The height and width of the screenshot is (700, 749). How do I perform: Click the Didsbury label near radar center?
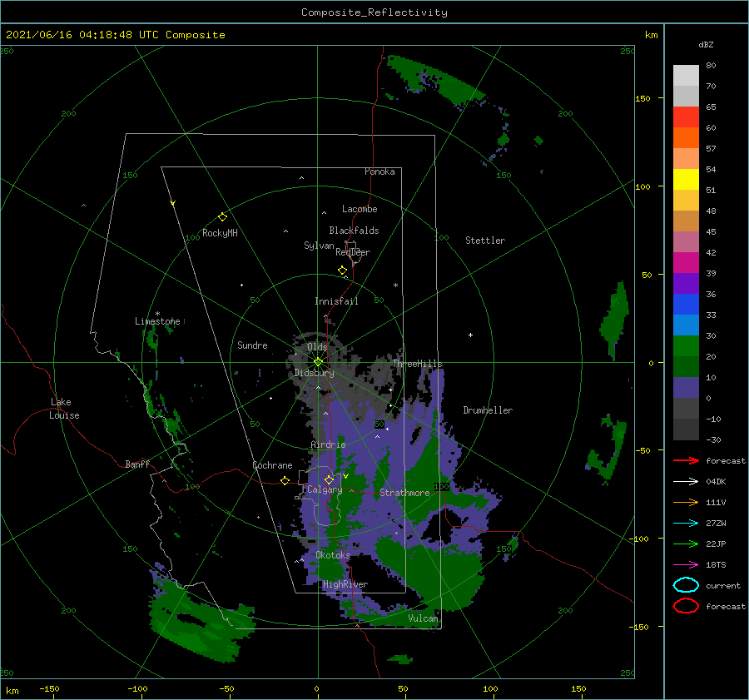pyautogui.click(x=315, y=373)
